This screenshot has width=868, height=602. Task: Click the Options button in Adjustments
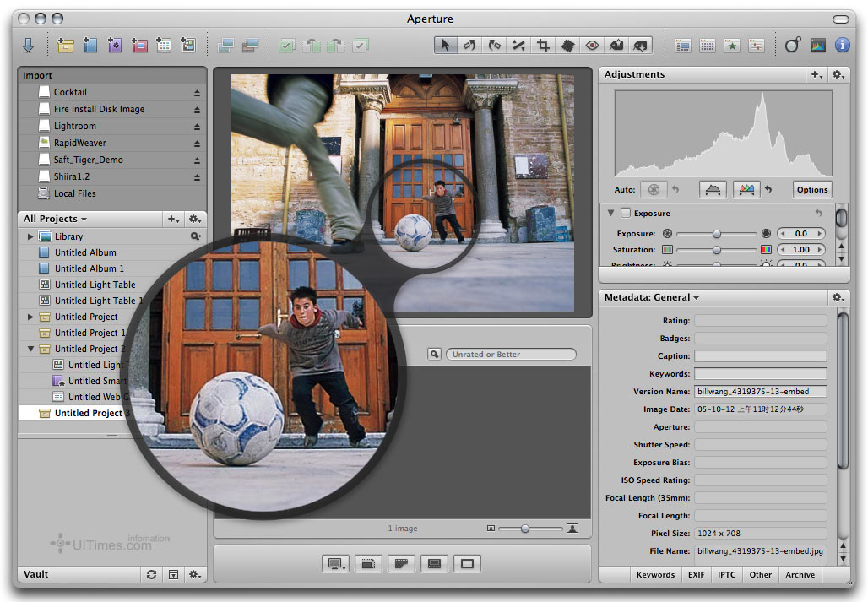811,190
